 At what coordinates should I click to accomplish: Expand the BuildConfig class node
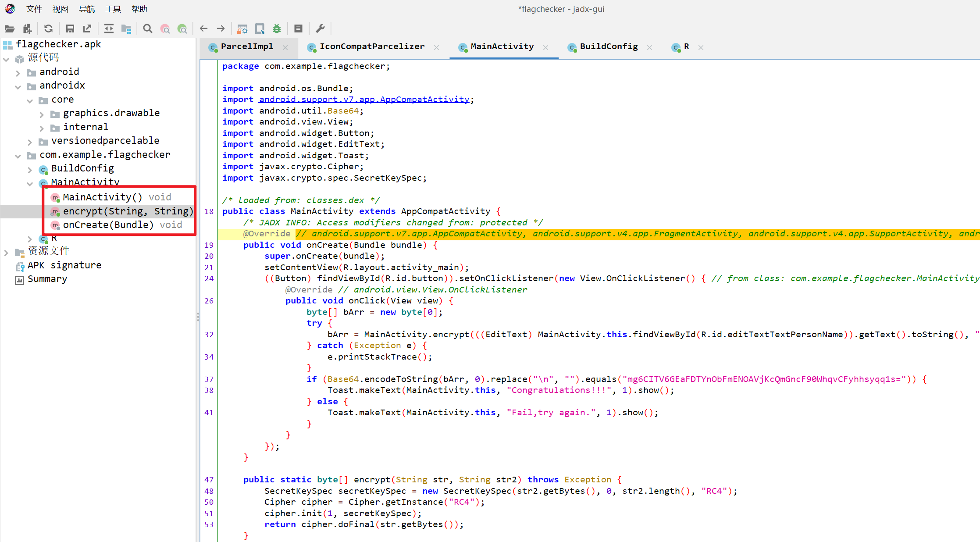point(30,170)
